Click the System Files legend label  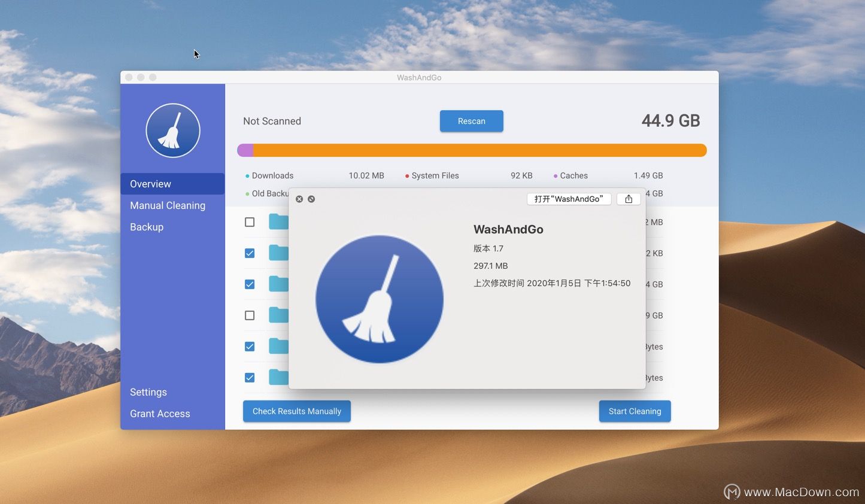pyautogui.click(x=435, y=175)
